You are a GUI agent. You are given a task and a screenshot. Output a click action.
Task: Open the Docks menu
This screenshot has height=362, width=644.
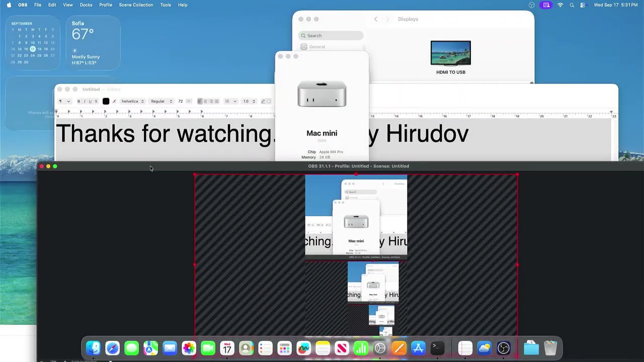click(x=86, y=5)
